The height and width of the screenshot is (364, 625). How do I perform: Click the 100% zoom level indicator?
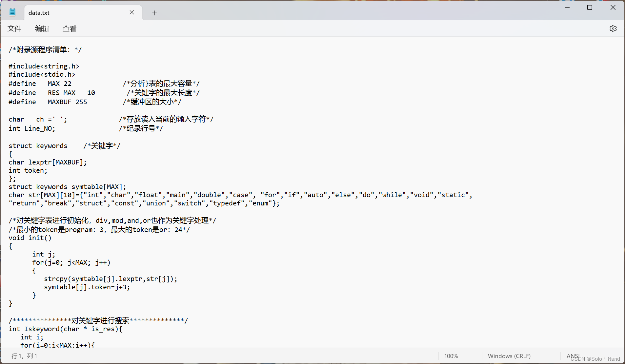pyautogui.click(x=451, y=356)
